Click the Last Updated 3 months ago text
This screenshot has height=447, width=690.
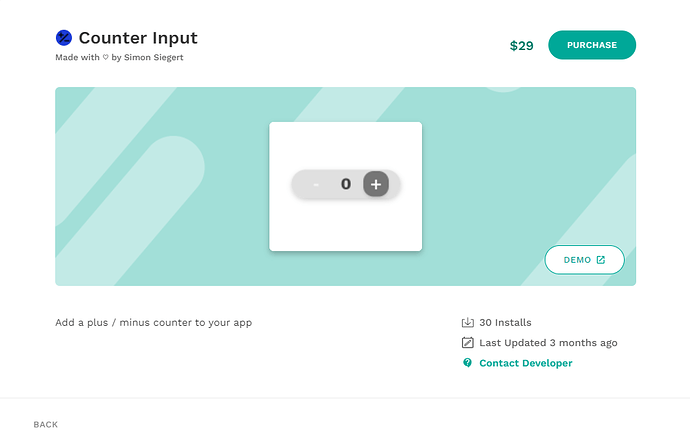click(548, 343)
